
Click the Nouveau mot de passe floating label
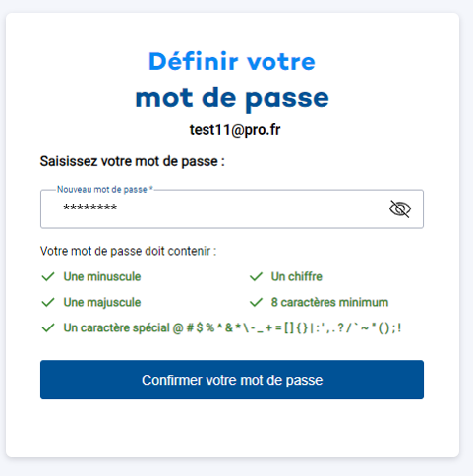point(105,190)
